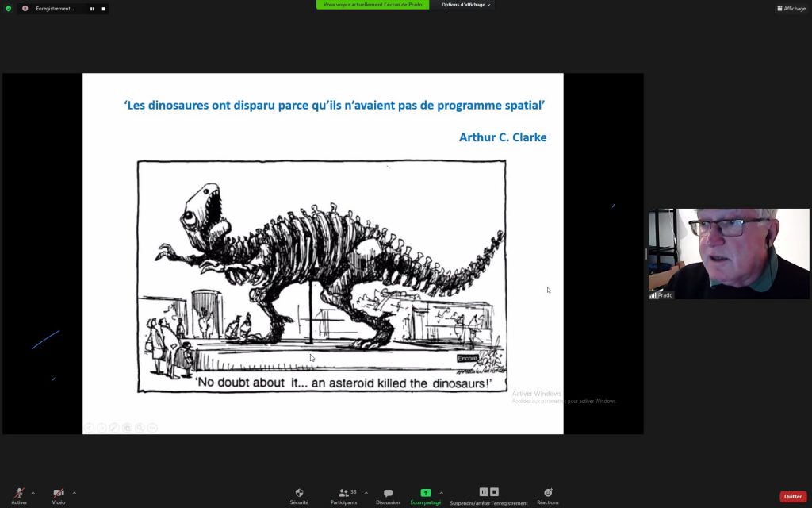The height and width of the screenshot is (508, 812).
Task: Stop recording in the bottom toolbar
Action: [x=495, y=492]
